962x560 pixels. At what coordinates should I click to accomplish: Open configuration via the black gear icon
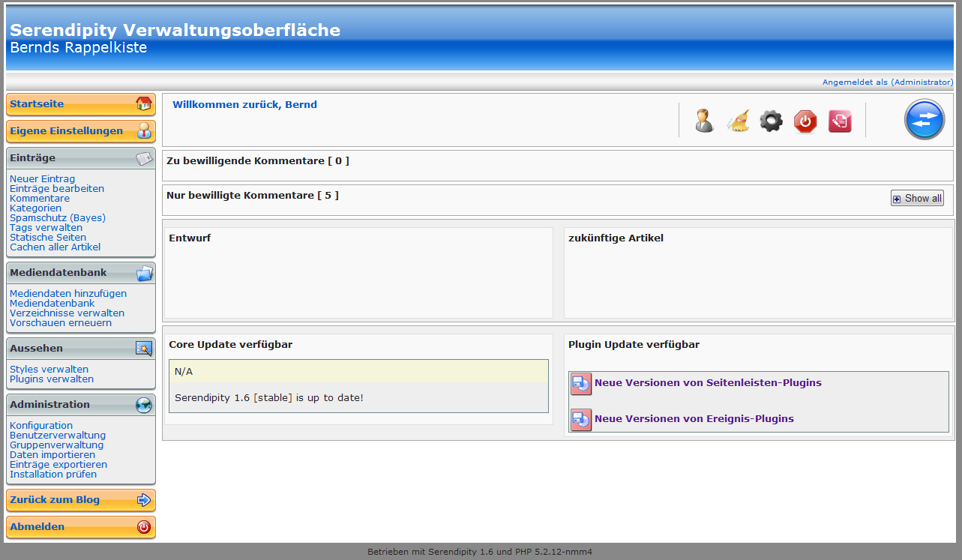click(x=771, y=121)
